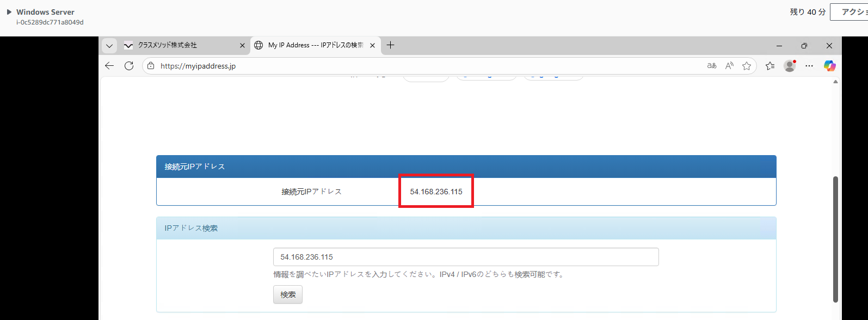Launch the Copilot icon in the toolbar
Image resolution: width=868 pixels, height=320 pixels.
pyautogui.click(x=829, y=66)
